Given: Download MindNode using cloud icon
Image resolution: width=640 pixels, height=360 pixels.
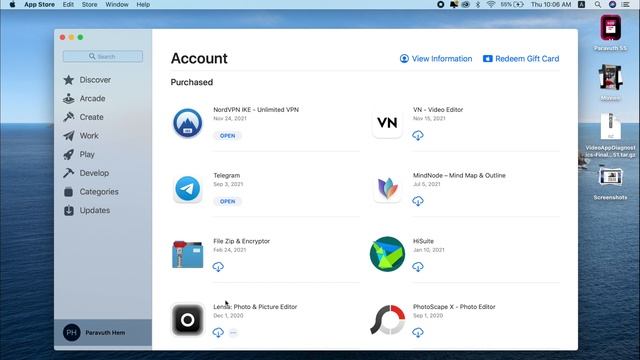Looking at the screenshot, I should tap(418, 201).
